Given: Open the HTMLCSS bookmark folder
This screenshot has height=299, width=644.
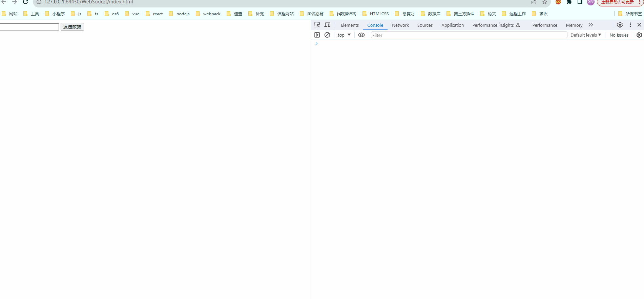Looking at the screenshot, I should pos(376,14).
